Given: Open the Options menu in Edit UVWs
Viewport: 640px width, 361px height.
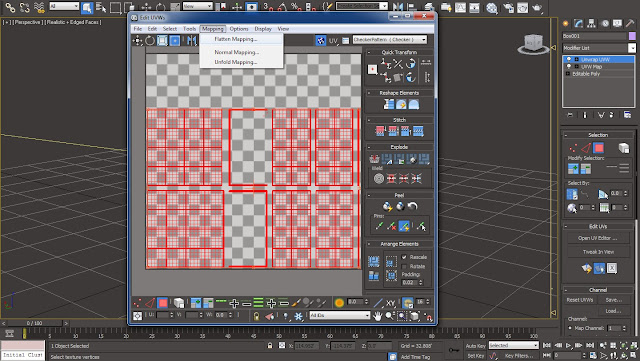Looking at the screenshot, I should [239, 29].
